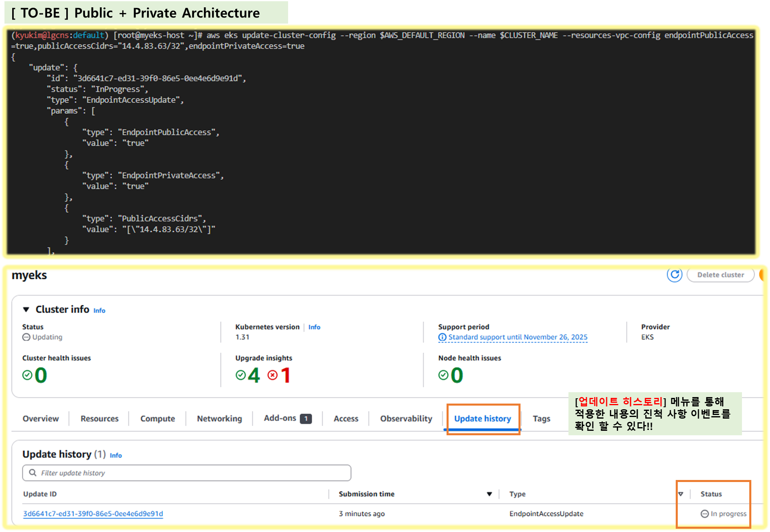Open the Compute tab
This screenshot has width=770, height=532.
coord(158,419)
